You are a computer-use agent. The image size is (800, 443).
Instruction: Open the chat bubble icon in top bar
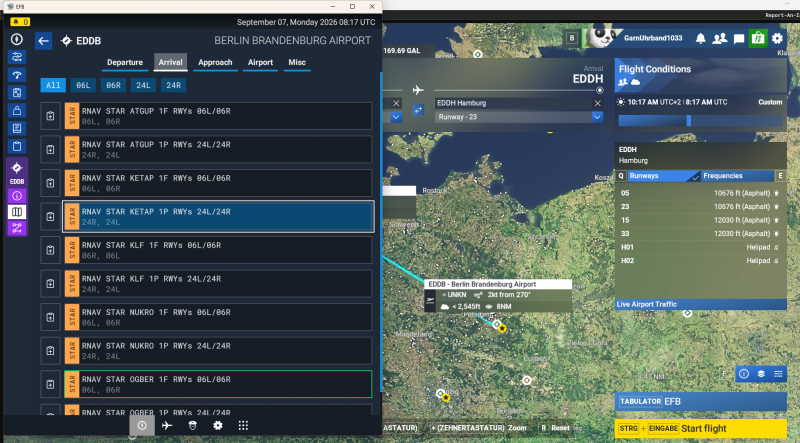click(x=739, y=38)
